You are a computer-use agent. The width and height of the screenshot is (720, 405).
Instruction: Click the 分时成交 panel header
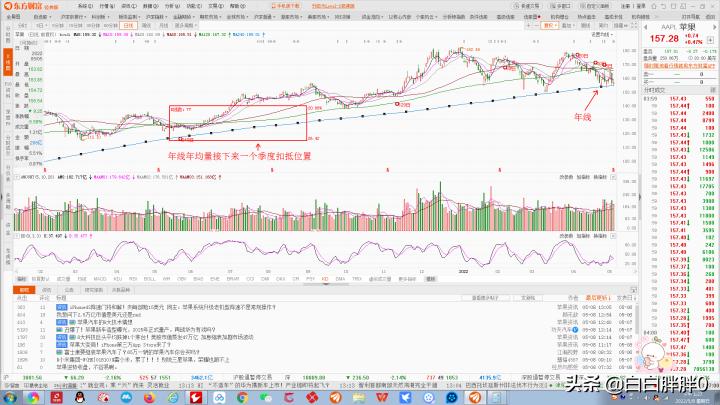654,90
